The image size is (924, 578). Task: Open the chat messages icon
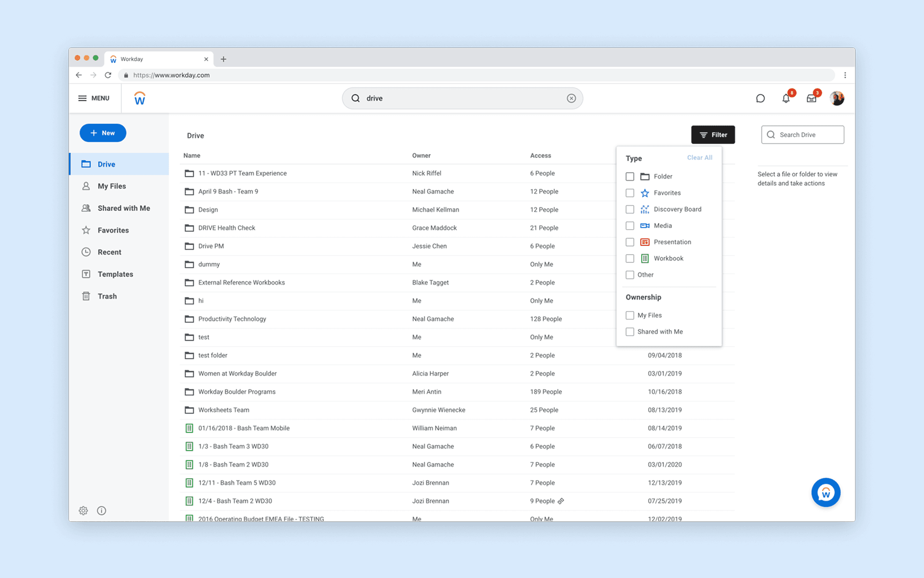[760, 98]
